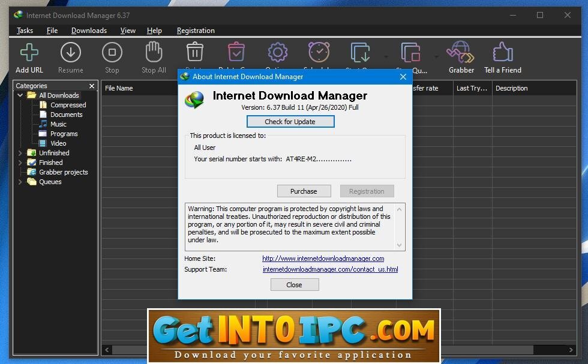The width and height of the screenshot is (588, 364).
Task: Click the Stop All hand icon
Action: (x=154, y=52)
